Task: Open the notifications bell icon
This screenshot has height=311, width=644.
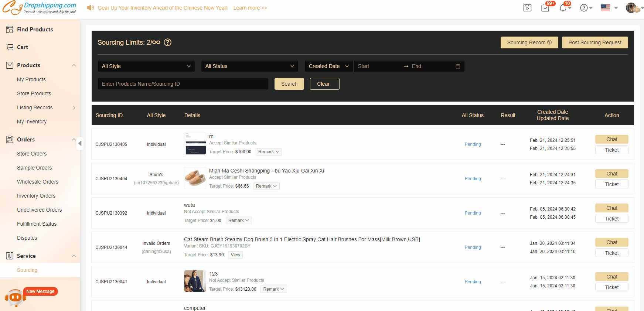Action: [563, 8]
